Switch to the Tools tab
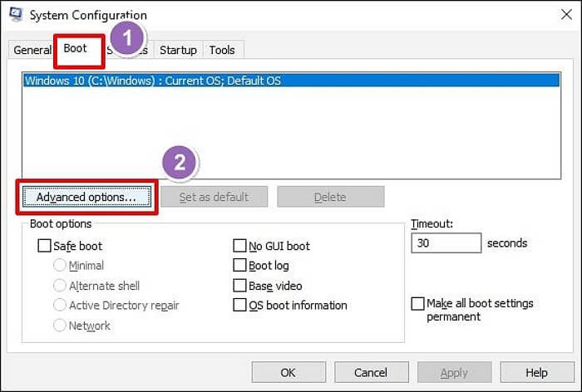The height and width of the screenshot is (392, 582). point(222,51)
